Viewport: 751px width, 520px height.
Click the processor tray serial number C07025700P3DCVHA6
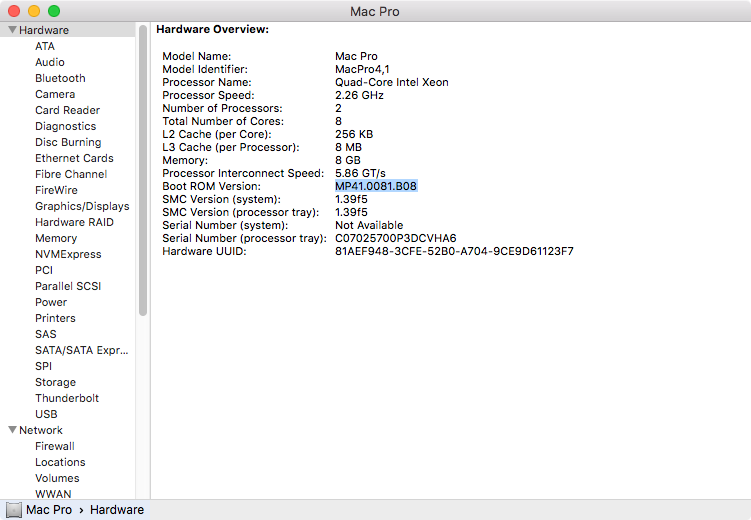pyautogui.click(x=396, y=238)
